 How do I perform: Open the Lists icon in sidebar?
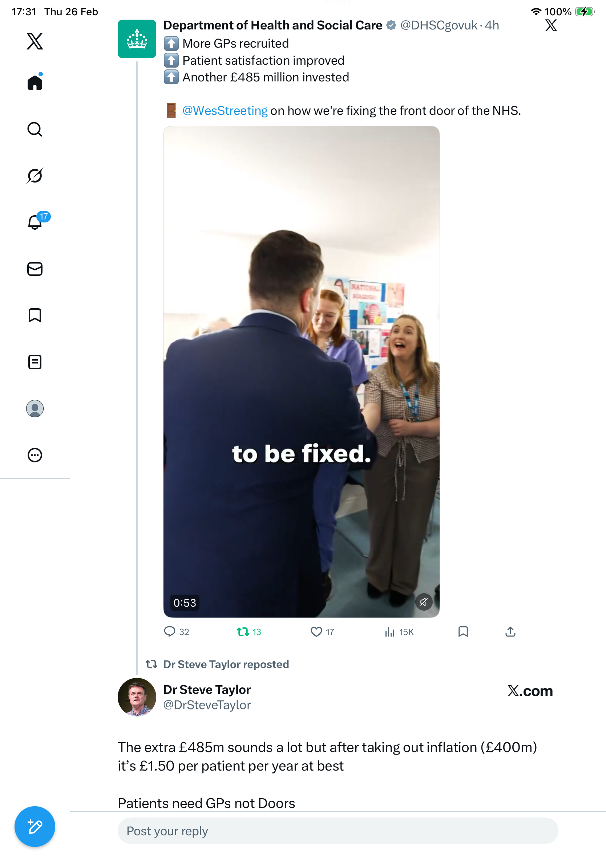point(35,362)
